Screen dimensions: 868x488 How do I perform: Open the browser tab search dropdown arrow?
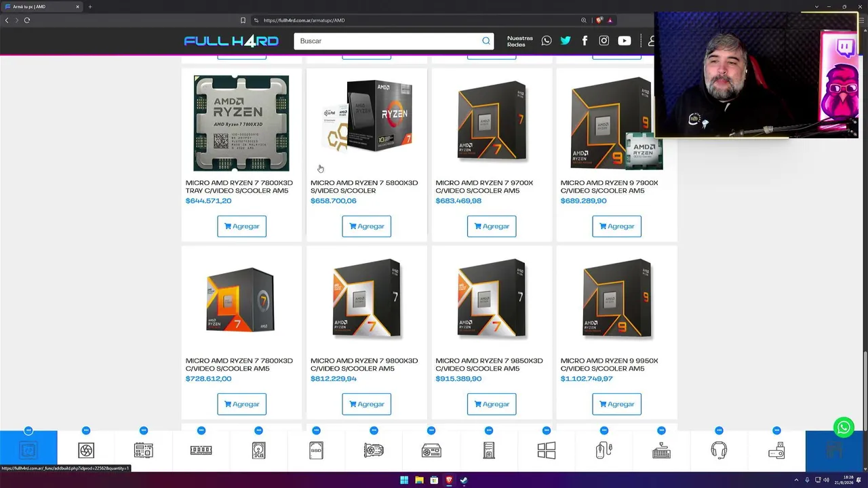point(816,7)
